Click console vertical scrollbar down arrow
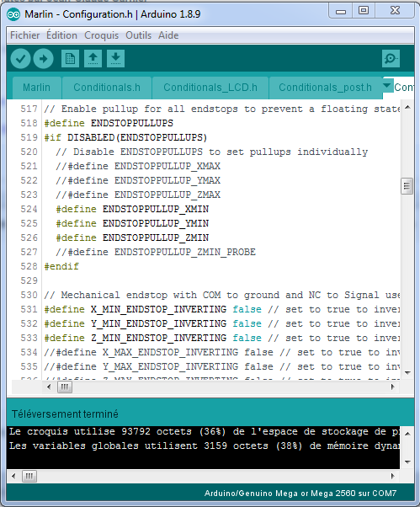 (407, 462)
